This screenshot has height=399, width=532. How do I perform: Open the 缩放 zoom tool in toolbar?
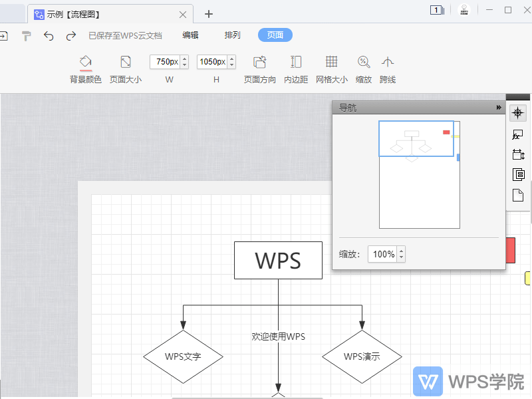(363, 70)
